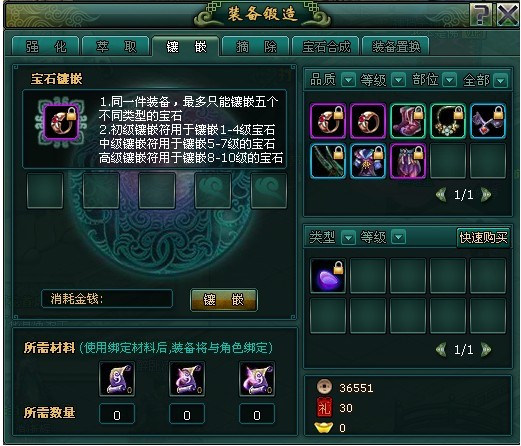Screen dimensions: 521x446
Task: Select the unlocked red gem ring icon
Action: (x=368, y=121)
